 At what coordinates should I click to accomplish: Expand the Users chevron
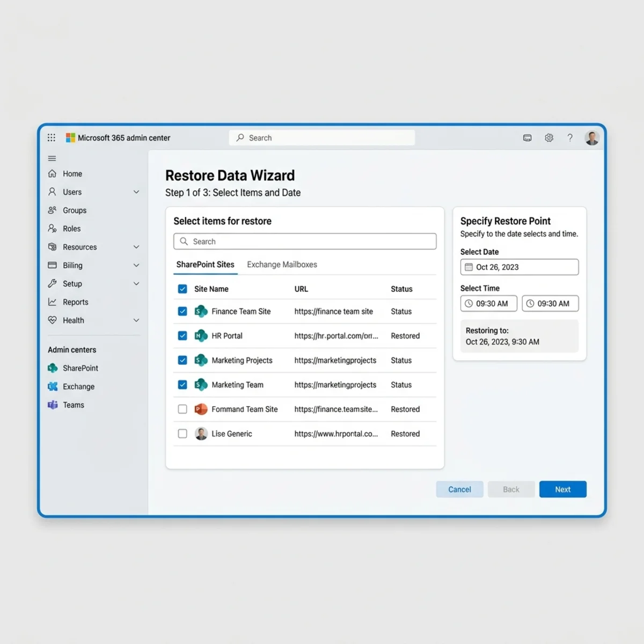pyautogui.click(x=136, y=192)
